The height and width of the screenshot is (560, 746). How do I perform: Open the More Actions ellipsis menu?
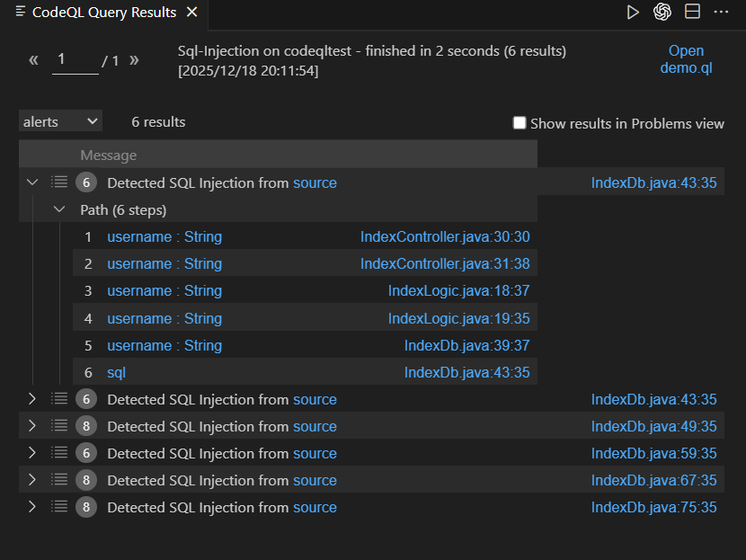tap(720, 12)
